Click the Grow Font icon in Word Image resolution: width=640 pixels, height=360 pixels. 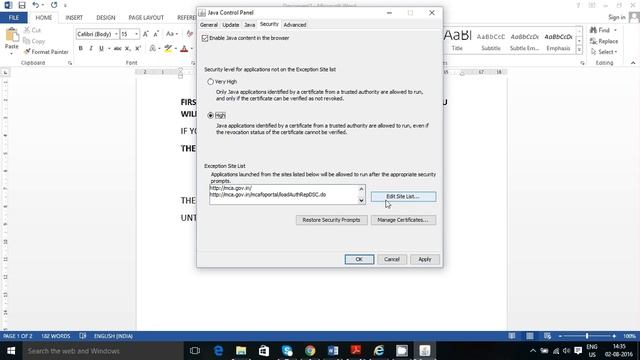tap(146, 34)
